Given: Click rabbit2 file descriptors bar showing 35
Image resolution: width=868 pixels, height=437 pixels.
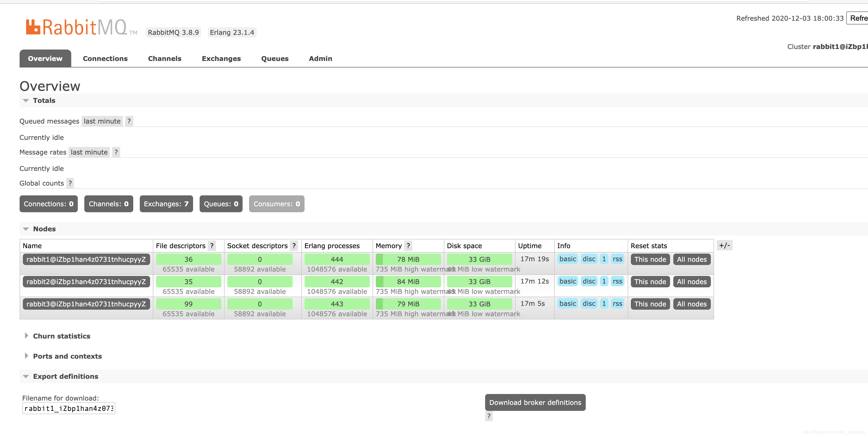Looking at the screenshot, I should pos(188,282).
